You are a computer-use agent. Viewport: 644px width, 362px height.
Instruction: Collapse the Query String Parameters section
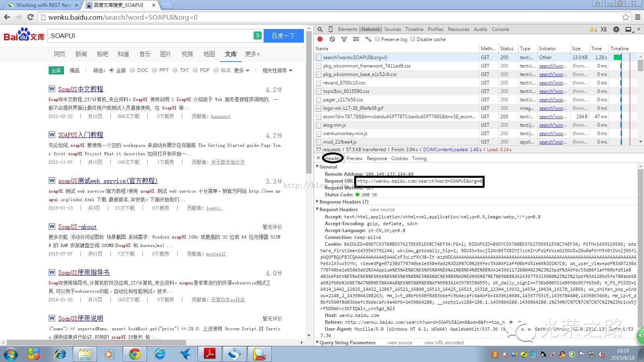pyautogui.click(x=317, y=342)
